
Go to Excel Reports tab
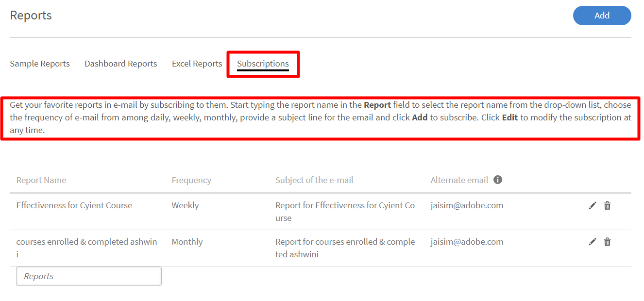[197, 64]
